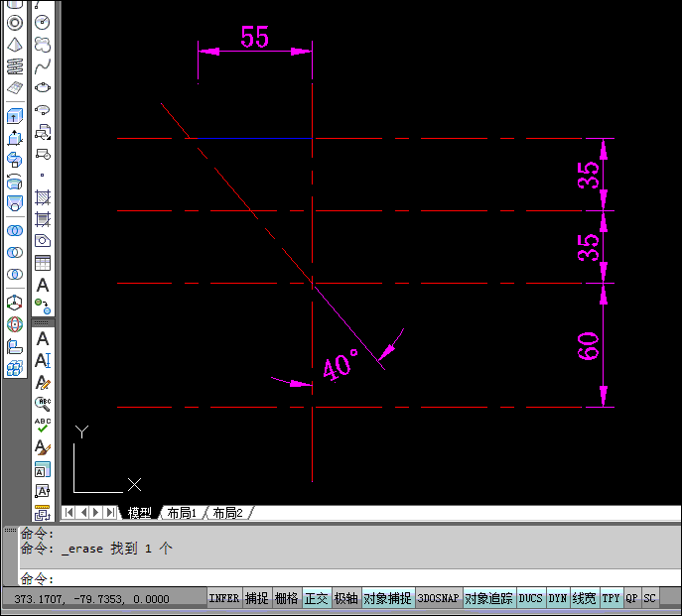This screenshot has width=682, height=616.
Task: Select the Edit Text tool
Action: point(43,382)
